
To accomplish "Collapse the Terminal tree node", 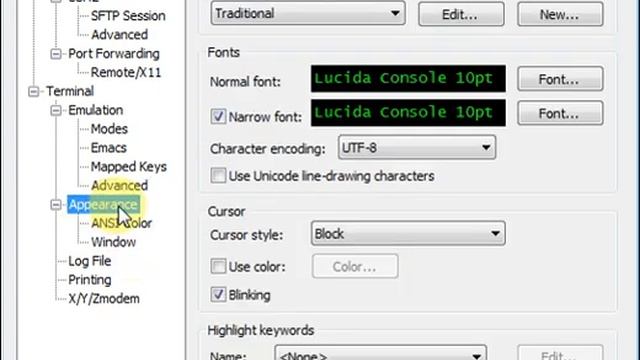I will pos(33,91).
